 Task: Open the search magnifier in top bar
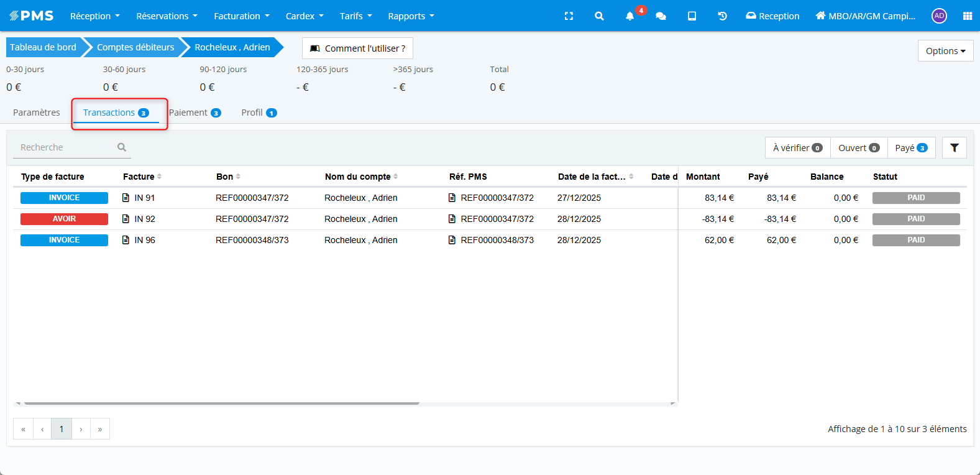tap(599, 16)
